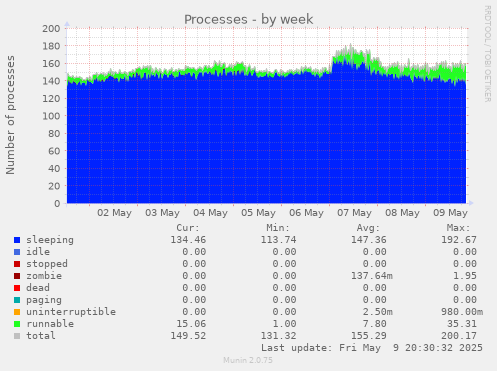Screen dimensions: 497x371
Task: Click sleeping current value 134.46
Action: coord(188,240)
